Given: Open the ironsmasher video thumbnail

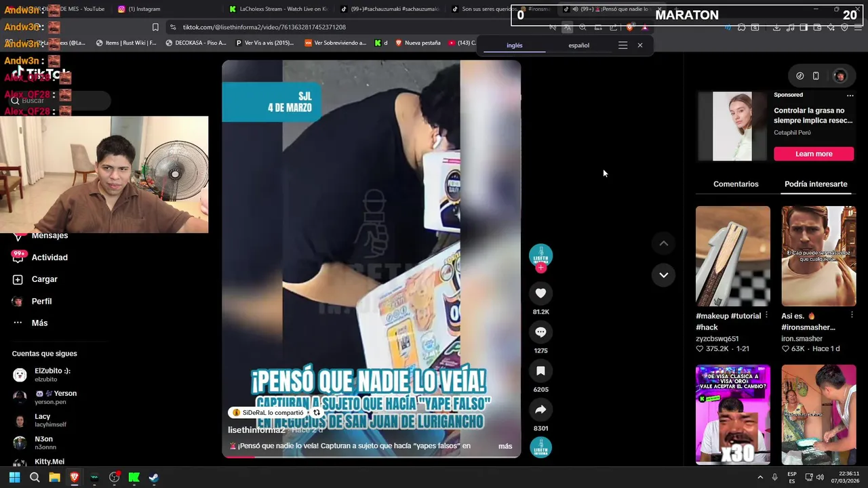Looking at the screenshot, I should pyautogui.click(x=818, y=256).
